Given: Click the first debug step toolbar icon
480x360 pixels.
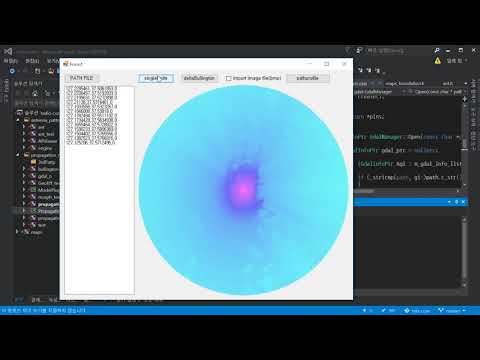Looking at the screenshot, I should 360,70.
